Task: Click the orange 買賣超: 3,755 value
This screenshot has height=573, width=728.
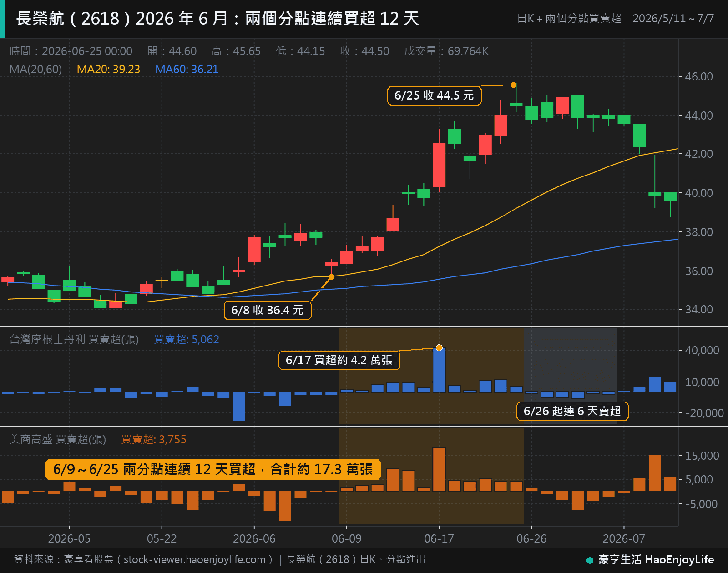Action: pos(154,439)
